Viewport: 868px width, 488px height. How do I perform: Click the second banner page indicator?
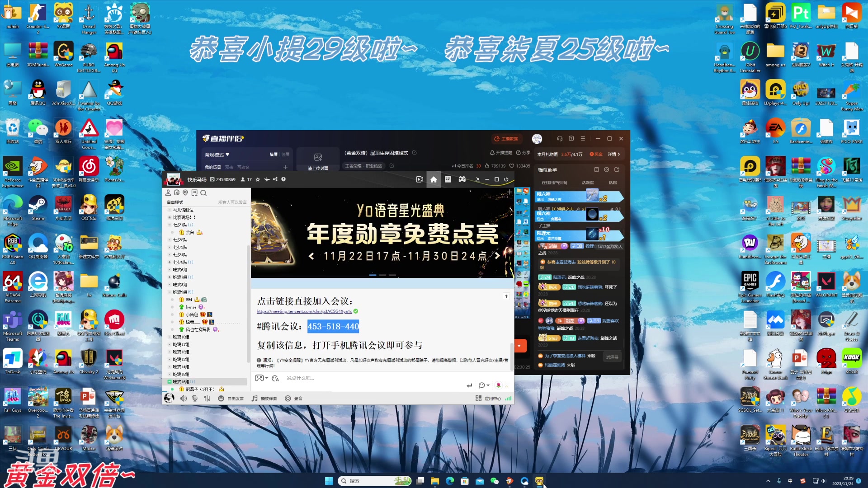coord(382,275)
